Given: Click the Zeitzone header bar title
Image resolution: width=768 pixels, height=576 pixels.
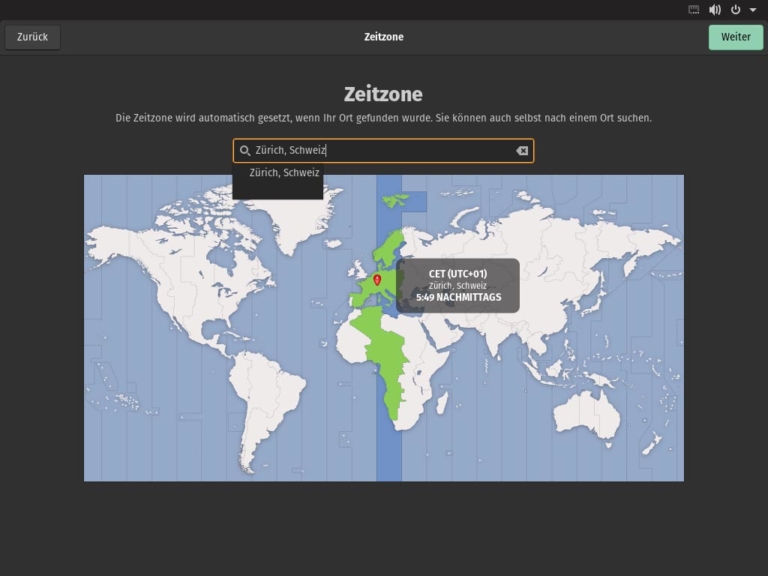Looking at the screenshot, I should (x=384, y=37).
